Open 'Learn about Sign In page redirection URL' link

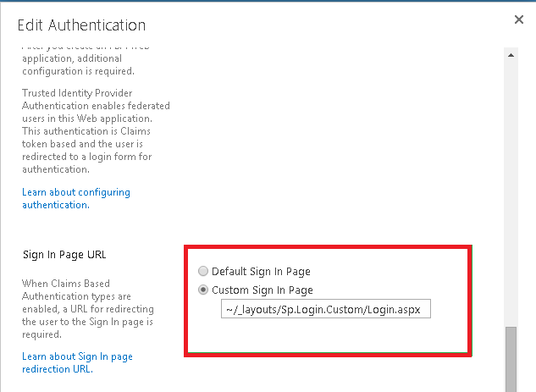point(77,362)
